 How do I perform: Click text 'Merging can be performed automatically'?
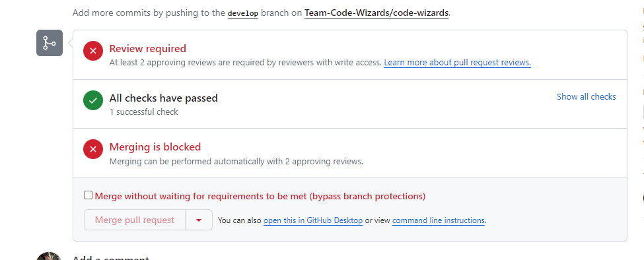(236, 161)
